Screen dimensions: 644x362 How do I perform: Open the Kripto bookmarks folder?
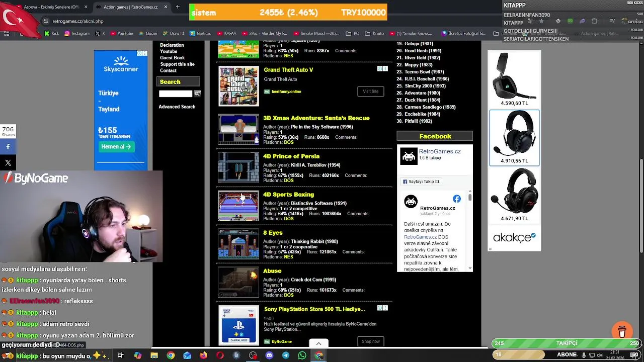click(x=374, y=34)
